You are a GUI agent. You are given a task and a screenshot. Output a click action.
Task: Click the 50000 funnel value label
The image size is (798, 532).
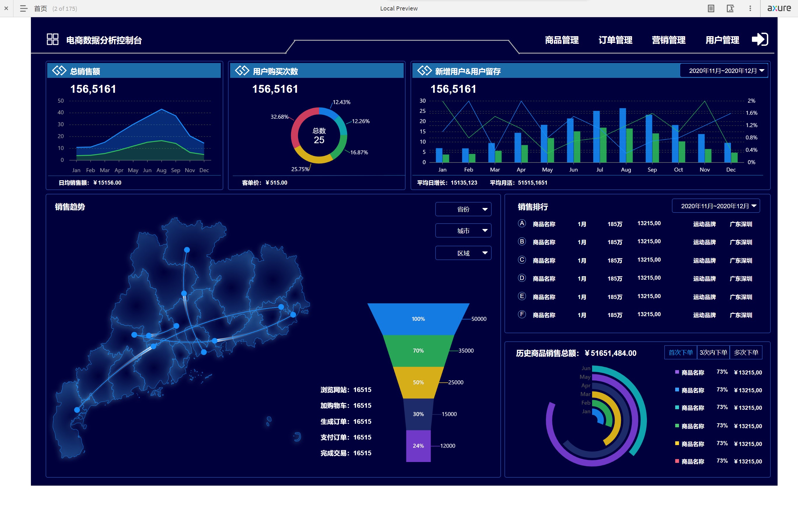[x=479, y=319]
